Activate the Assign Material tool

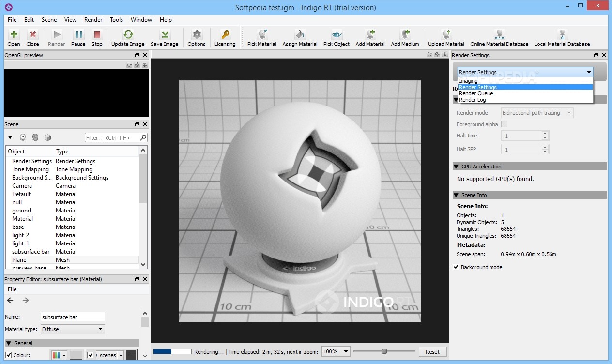point(300,35)
